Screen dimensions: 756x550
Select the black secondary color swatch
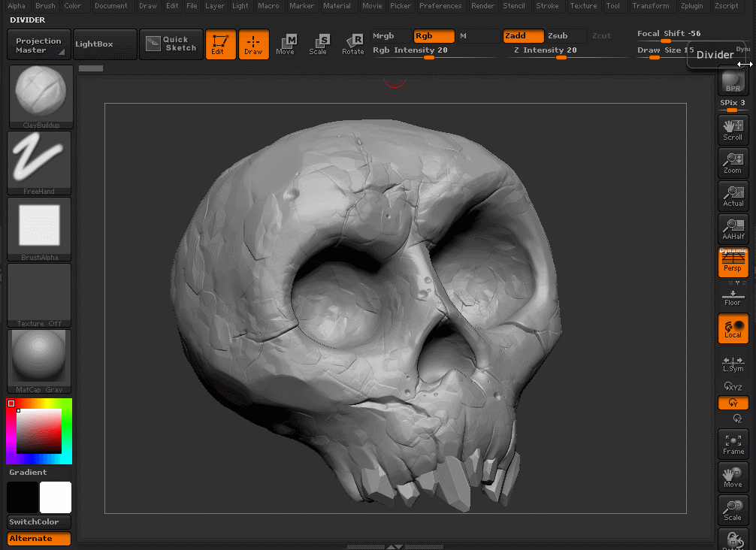coord(23,497)
